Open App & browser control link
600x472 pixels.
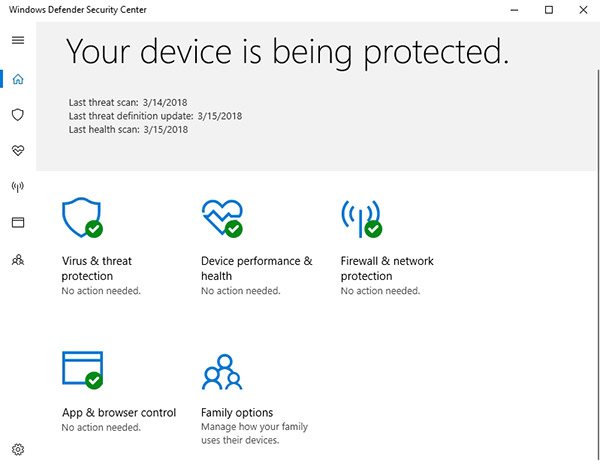click(x=118, y=412)
